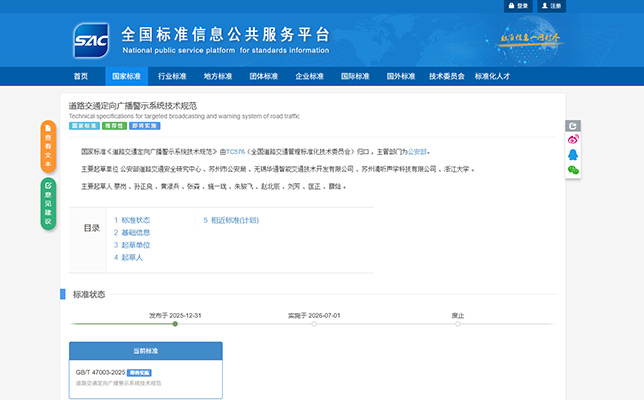The height and width of the screenshot is (400, 644).
Task: Open the orange 查看文本 side button
Action: 48,146
